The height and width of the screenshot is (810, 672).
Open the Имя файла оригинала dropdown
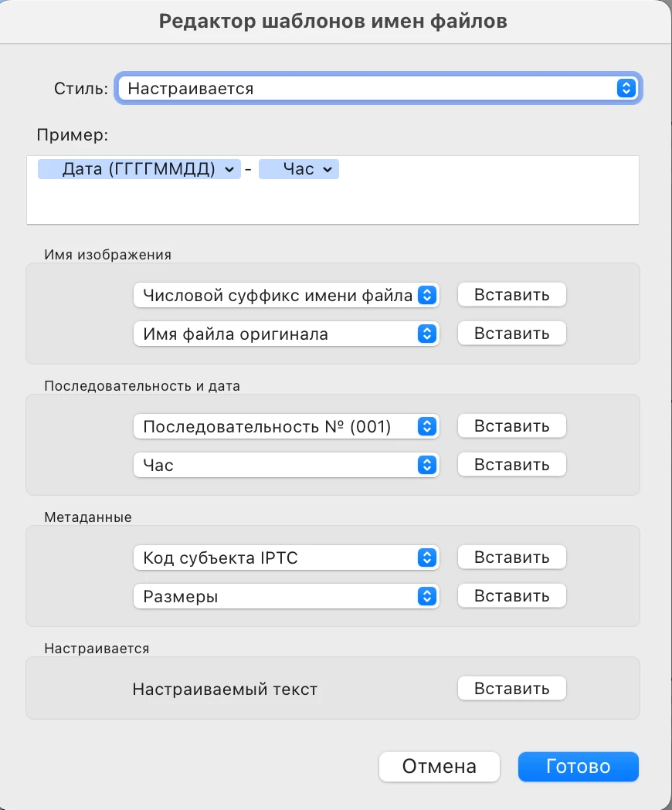[x=287, y=334]
